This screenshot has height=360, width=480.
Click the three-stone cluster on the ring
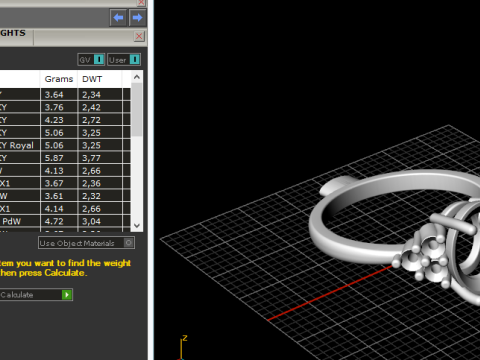[423, 257]
